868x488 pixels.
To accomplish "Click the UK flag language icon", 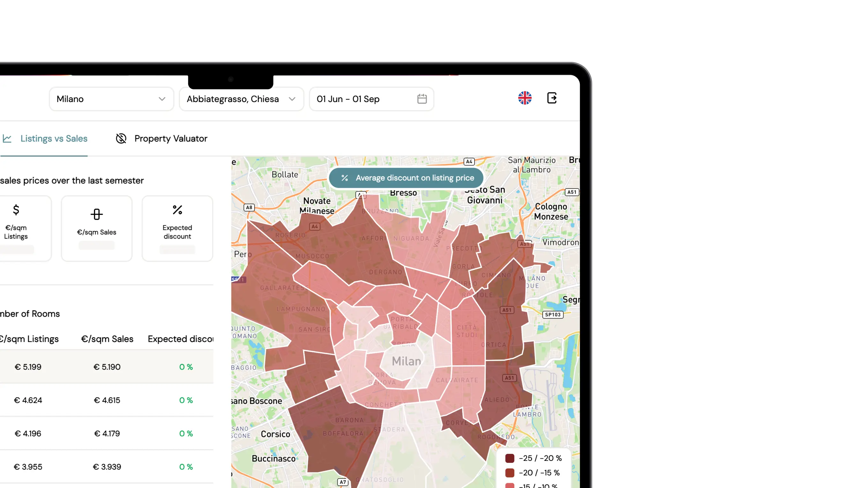I will click(525, 98).
